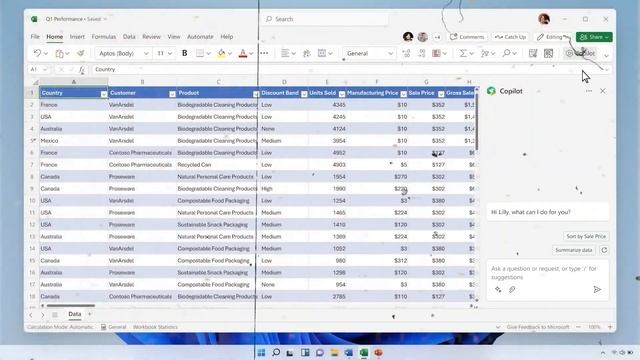
Task: Click the add-ins grid icon beside the Copilot button
Action: (x=548, y=53)
